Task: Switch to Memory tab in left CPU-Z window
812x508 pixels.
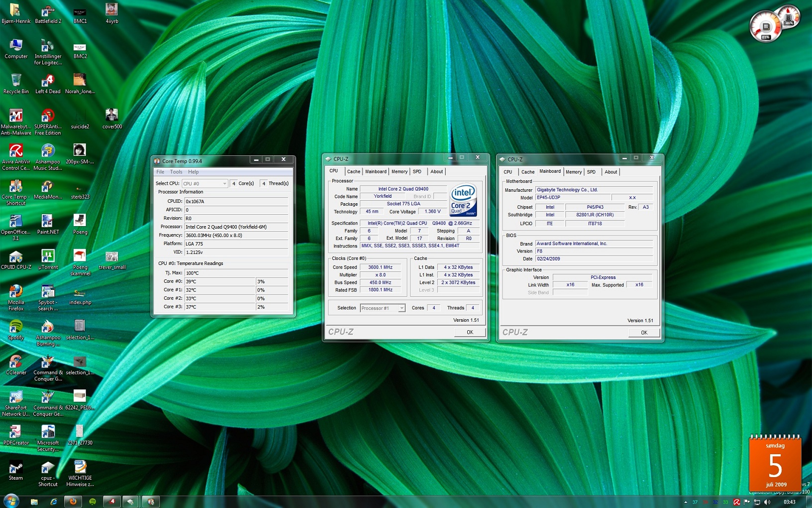Action: pos(399,171)
